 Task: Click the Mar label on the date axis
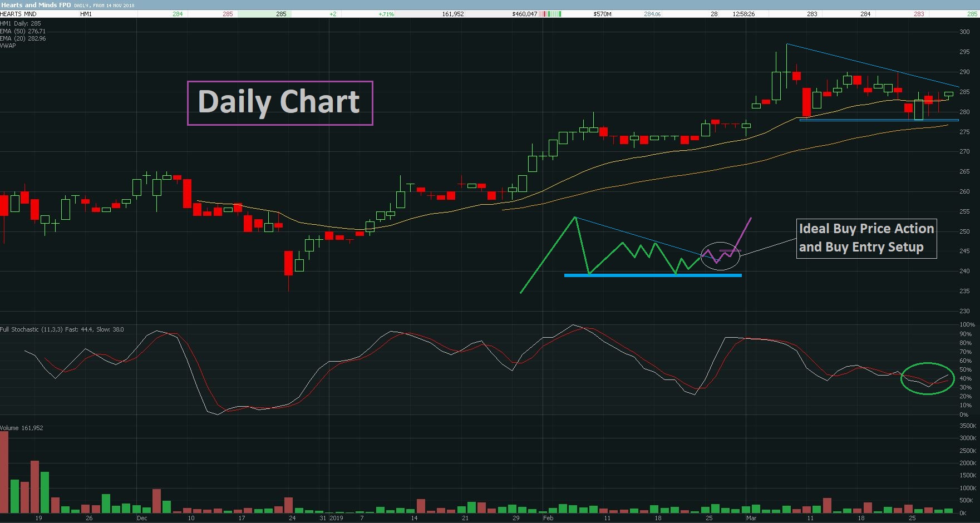click(751, 518)
